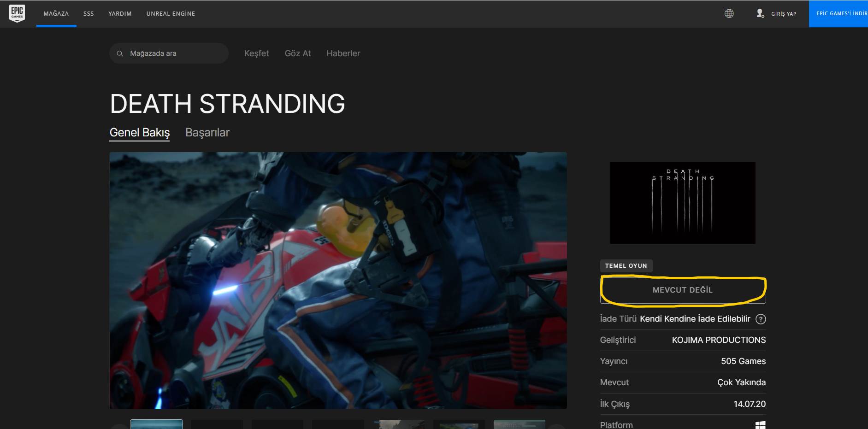
Task: Click the Mevcut label
Action: (x=614, y=382)
